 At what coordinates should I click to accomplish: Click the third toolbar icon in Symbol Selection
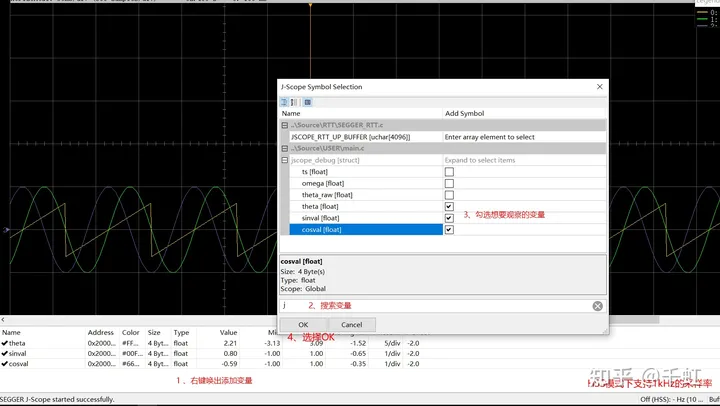pos(308,102)
